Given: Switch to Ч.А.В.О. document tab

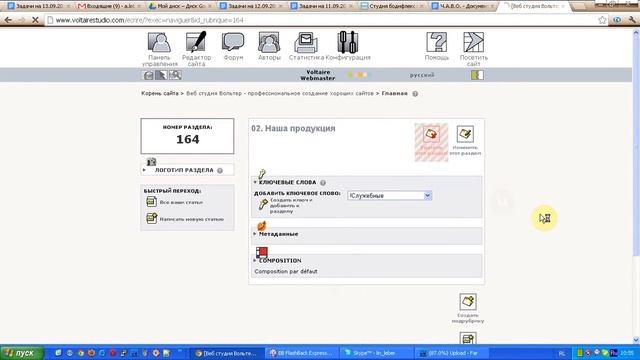Looking at the screenshot, I should [x=463, y=6].
